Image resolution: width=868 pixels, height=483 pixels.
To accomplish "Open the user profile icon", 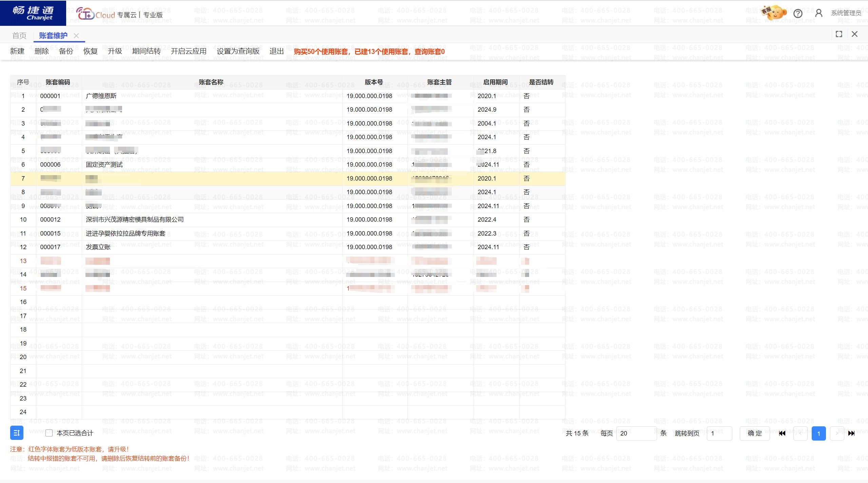I will tap(818, 13).
